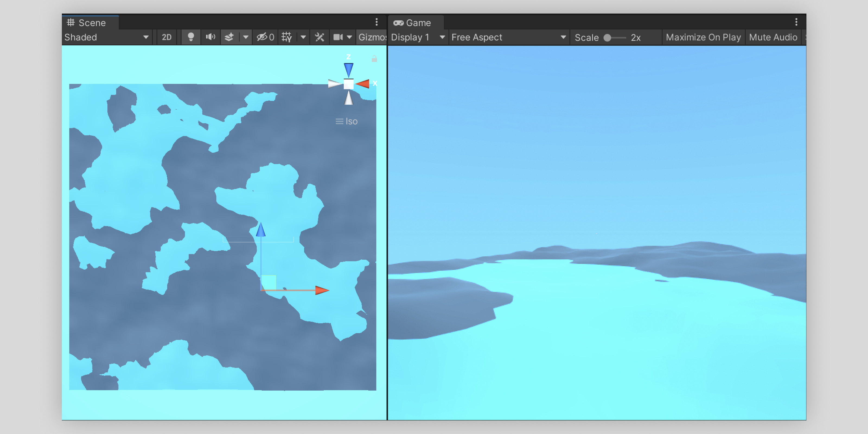Expand the effects dropdown arrow
868x434 pixels.
tap(246, 37)
